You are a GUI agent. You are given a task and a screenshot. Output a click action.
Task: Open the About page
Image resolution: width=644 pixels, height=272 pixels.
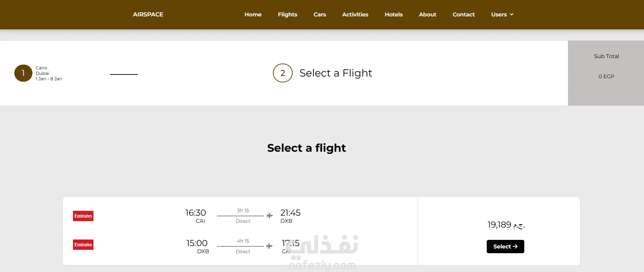tap(427, 14)
